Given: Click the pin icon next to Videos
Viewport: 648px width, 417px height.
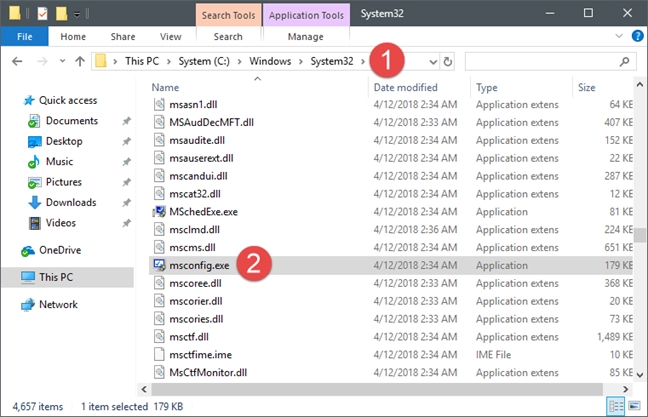Looking at the screenshot, I should pyautogui.click(x=126, y=223).
